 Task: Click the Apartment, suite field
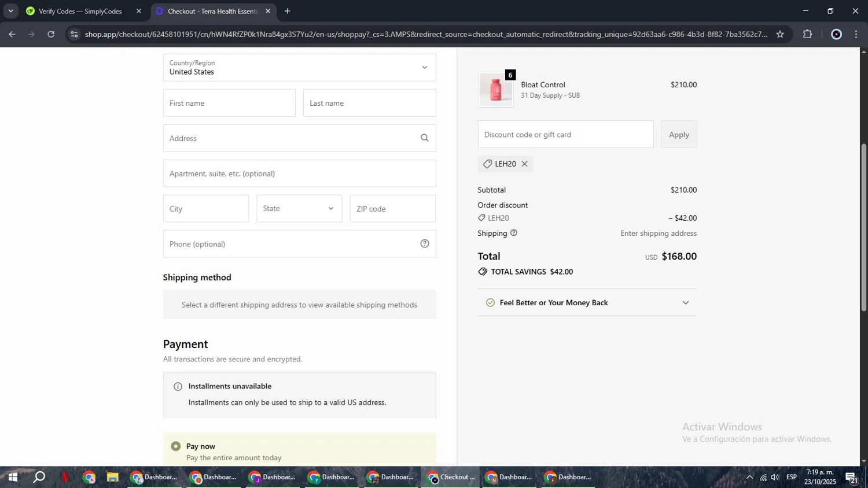pos(299,173)
